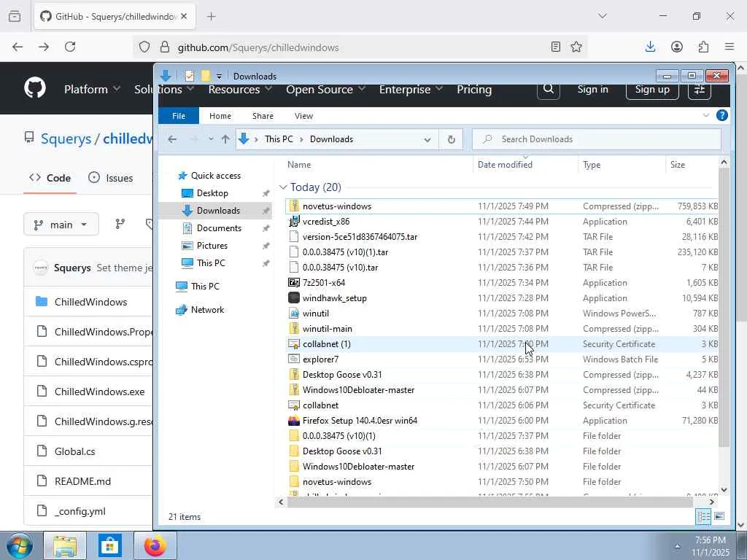Open the Firefox hamburger application menu
The width and height of the screenshot is (747, 560).
pyautogui.click(x=729, y=47)
